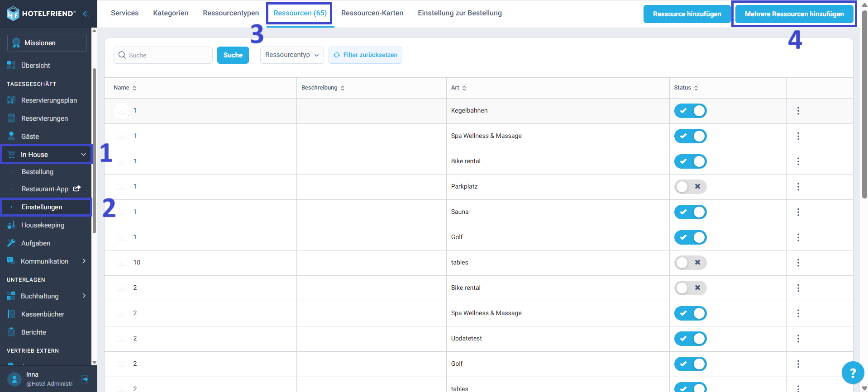This screenshot has height=392, width=868.
Task: Open Einstellungen in the sidebar
Action: pyautogui.click(x=42, y=207)
